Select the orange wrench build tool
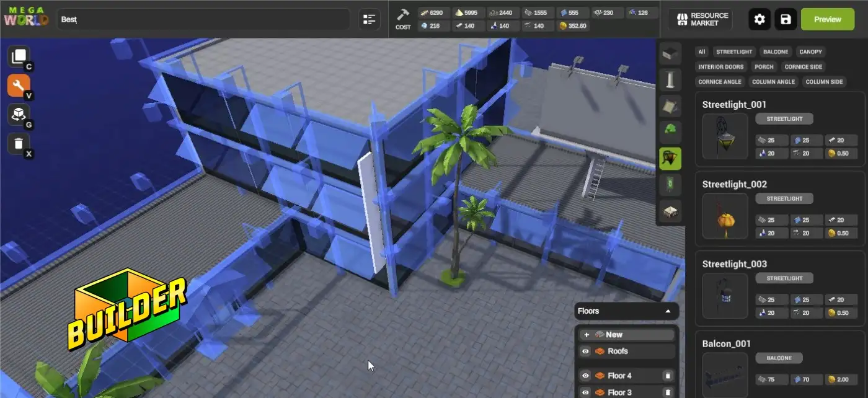The image size is (868, 398). [19, 86]
